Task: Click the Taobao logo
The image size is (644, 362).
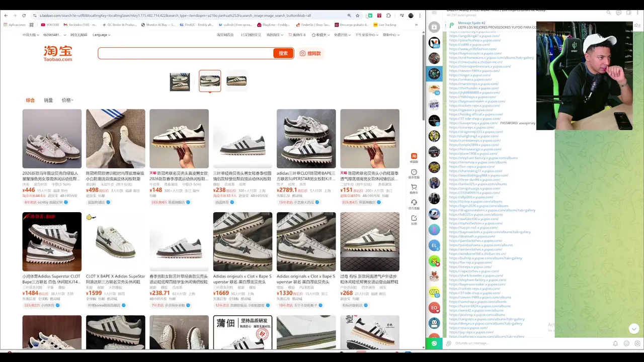Action: pyautogui.click(x=58, y=53)
